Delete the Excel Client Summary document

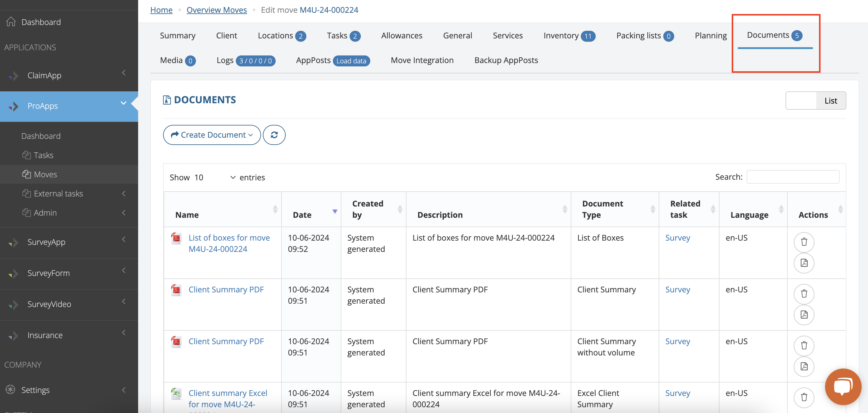[x=804, y=397]
